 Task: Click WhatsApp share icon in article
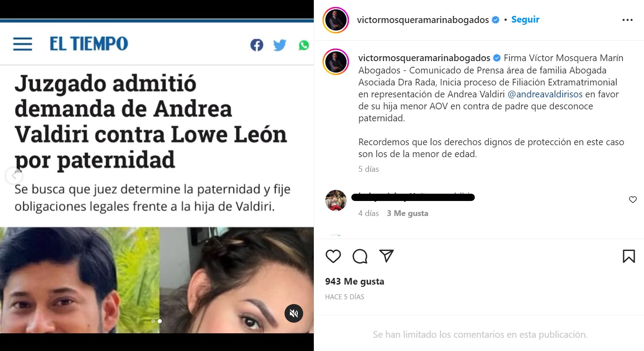pyautogui.click(x=304, y=45)
